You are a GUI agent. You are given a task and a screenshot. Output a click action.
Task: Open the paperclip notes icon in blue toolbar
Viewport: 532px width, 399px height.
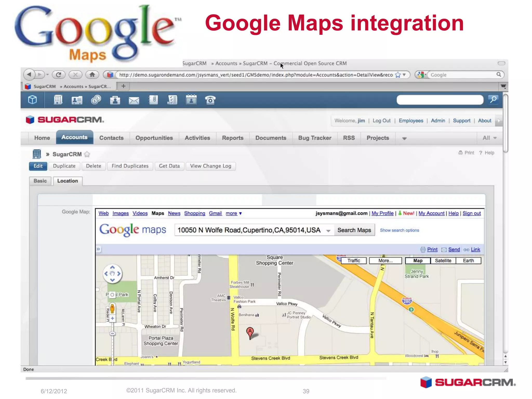(153, 100)
